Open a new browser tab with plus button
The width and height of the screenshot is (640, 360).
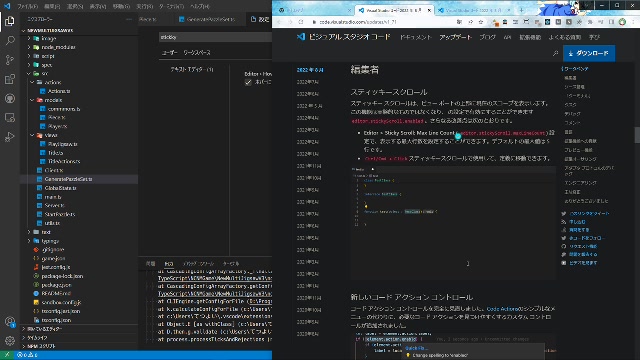click(x=521, y=10)
